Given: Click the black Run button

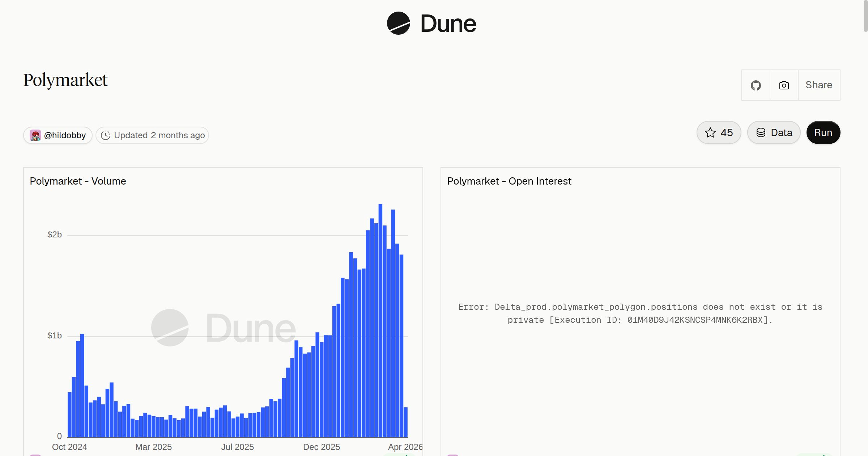Looking at the screenshot, I should (823, 132).
